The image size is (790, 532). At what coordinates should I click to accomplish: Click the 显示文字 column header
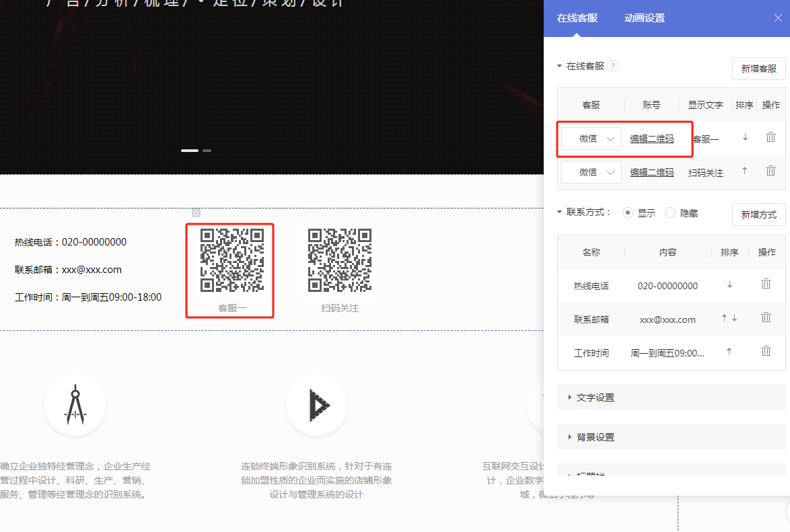point(705,106)
